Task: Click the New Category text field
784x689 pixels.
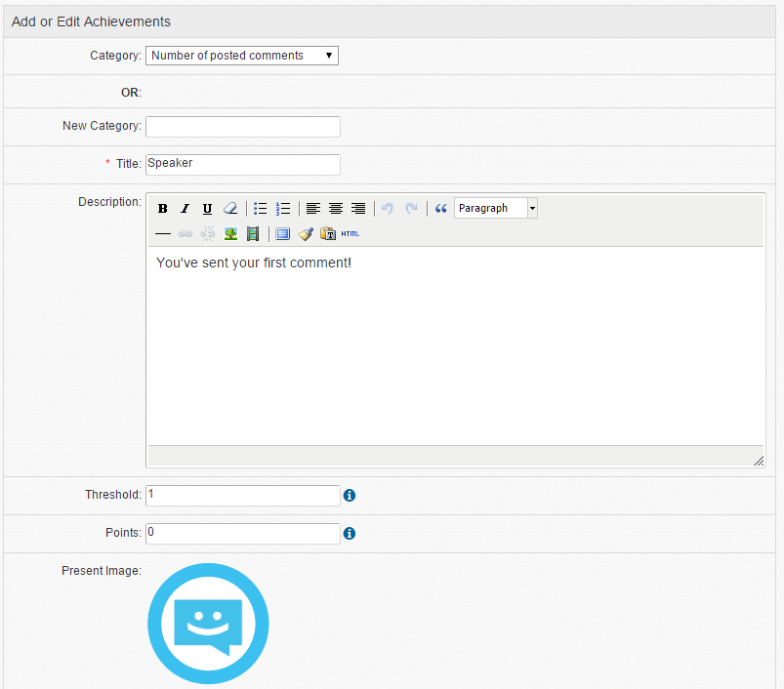Action: pos(243,127)
